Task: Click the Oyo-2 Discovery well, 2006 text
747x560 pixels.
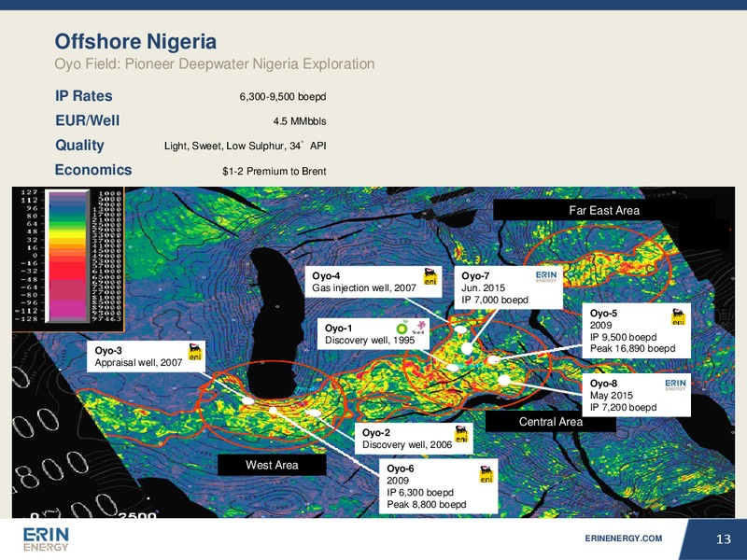Action: 407,445
